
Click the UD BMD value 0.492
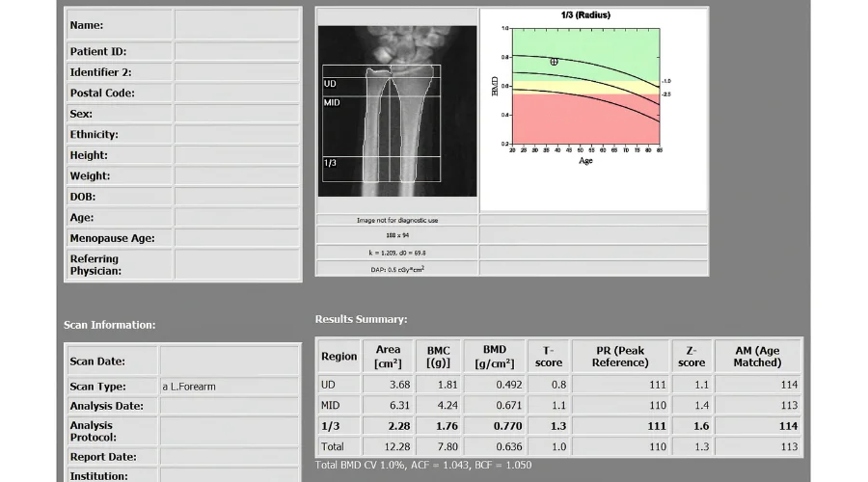(x=508, y=385)
